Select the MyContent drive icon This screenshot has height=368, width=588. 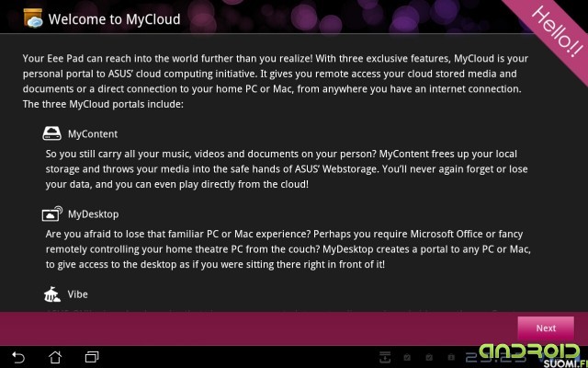coord(51,133)
